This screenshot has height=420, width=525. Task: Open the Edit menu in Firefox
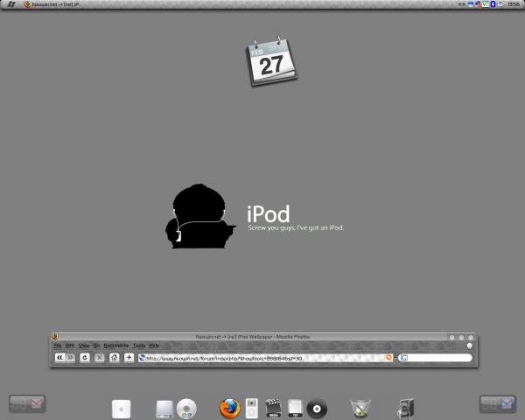[70, 346]
